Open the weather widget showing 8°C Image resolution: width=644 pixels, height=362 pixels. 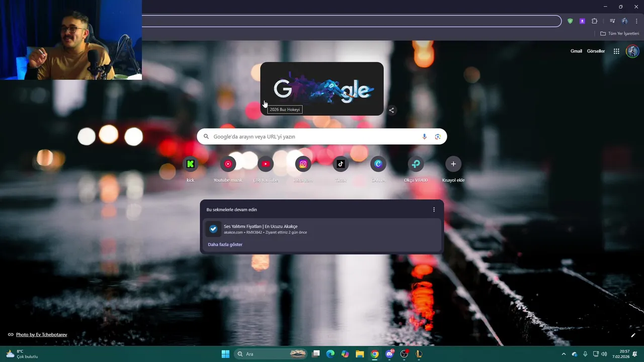coord(22,354)
